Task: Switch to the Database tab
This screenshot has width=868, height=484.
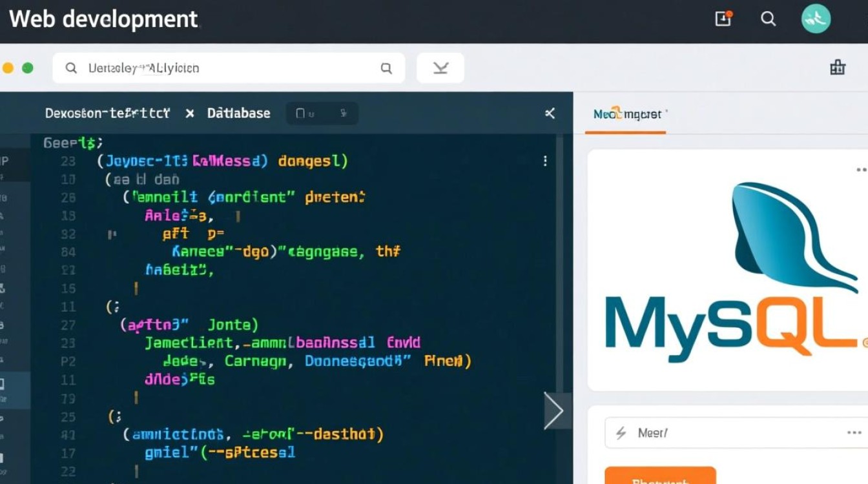Action: 238,113
